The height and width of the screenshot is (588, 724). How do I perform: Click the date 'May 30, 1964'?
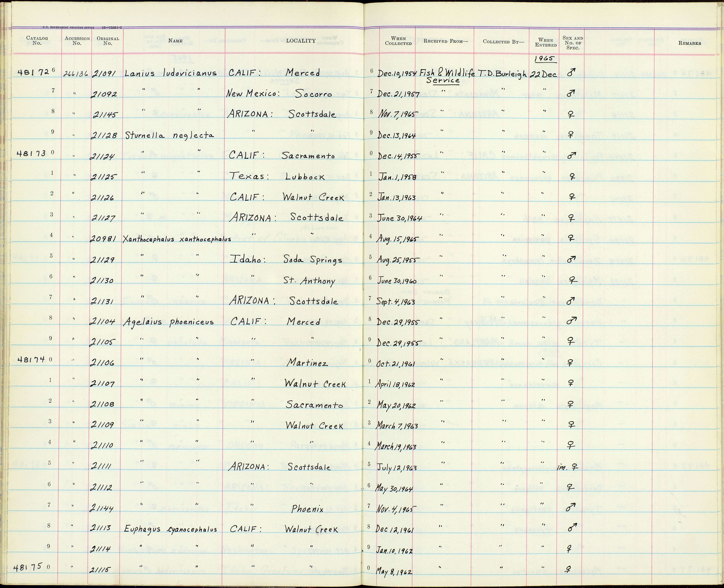click(x=394, y=489)
